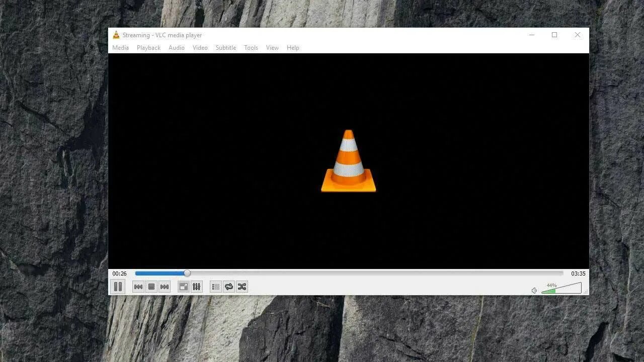Viewport: 644px width, 362px height.
Task: Click the seek bar handle
Action: point(187,273)
